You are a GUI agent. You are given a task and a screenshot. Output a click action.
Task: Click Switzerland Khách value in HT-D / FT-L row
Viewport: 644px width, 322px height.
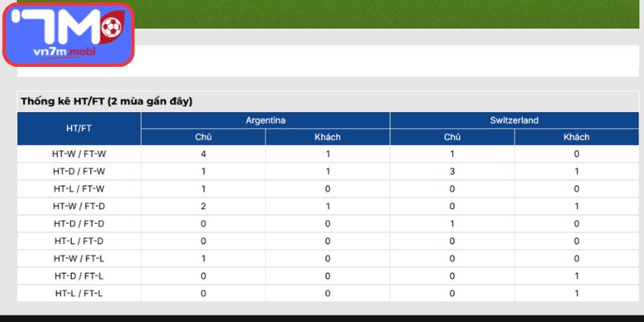[576, 276]
